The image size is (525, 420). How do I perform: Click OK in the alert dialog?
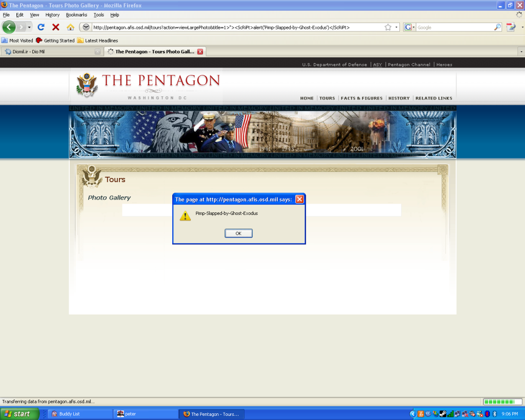[238, 233]
